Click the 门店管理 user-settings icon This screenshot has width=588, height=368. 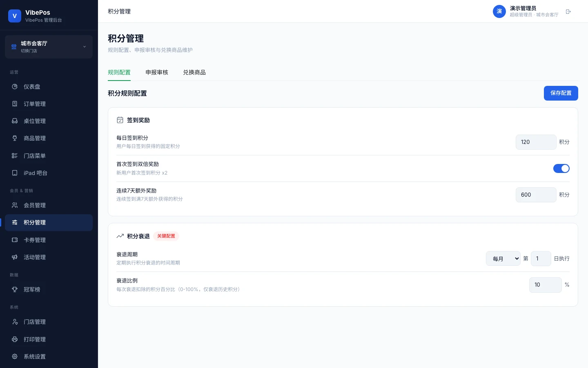[15, 322]
